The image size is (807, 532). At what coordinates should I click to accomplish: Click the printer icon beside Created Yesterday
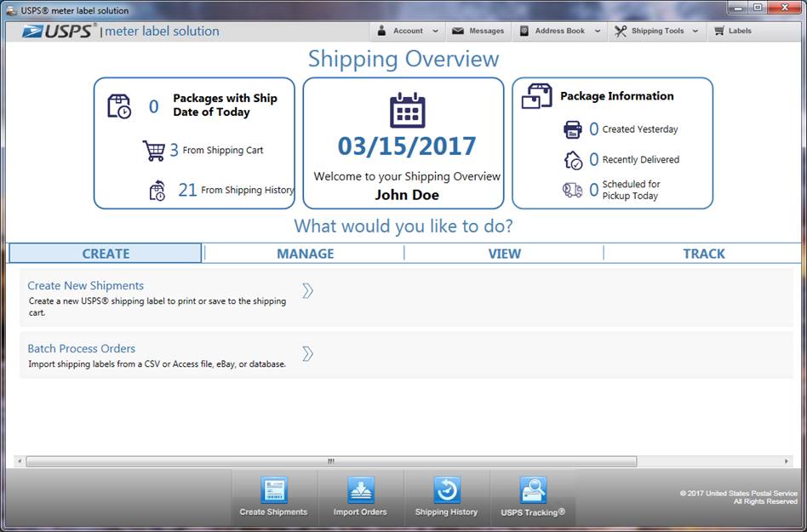click(572, 129)
